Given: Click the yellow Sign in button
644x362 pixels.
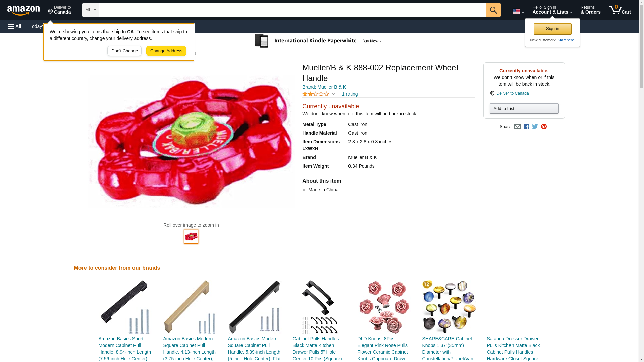Looking at the screenshot, I should tap(552, 29).
